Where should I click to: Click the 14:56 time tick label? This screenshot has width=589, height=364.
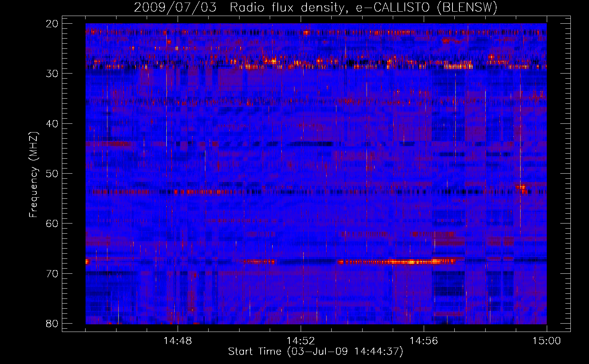pyautogui.click(x=424, y=341)
